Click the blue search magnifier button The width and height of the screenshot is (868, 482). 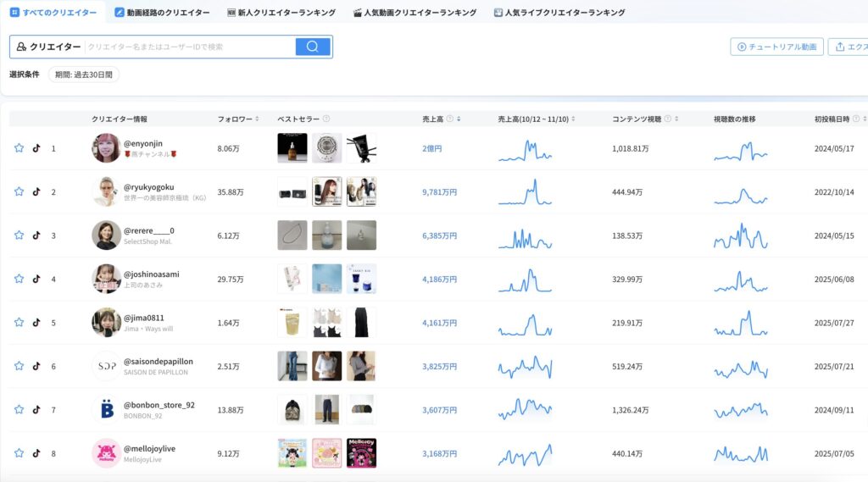(x=313, y=47)
